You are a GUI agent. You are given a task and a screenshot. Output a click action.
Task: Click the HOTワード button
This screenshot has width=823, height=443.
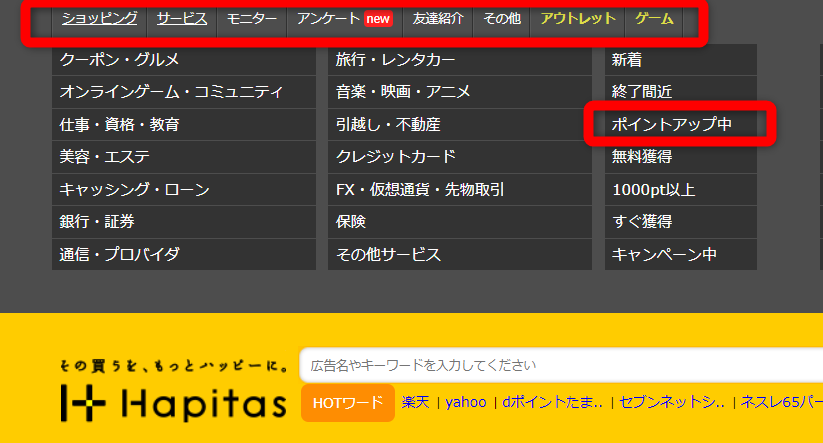pos(347,403)
